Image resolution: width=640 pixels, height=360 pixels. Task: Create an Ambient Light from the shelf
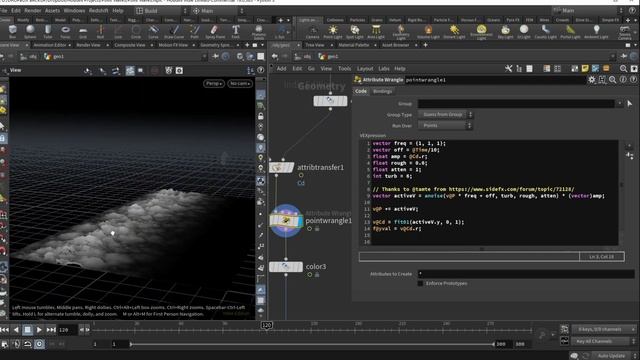(596, 31)
